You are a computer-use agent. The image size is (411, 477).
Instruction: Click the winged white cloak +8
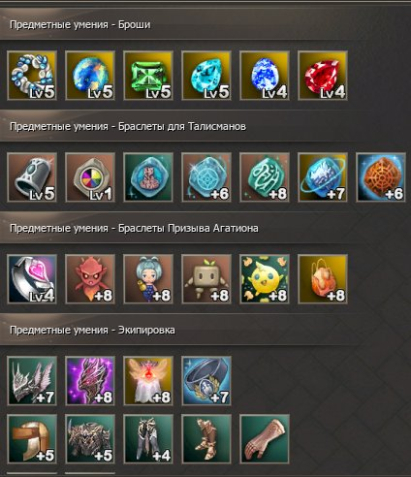tap(148, 381)
